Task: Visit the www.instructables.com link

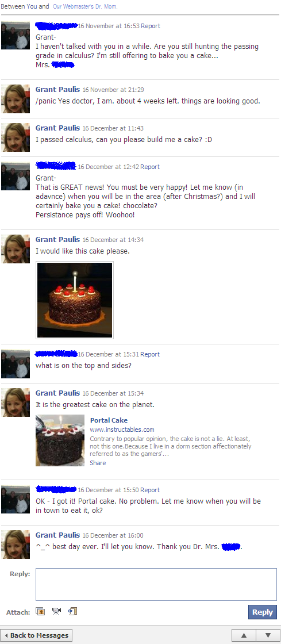Action: pyautogui.click(x=122, y=430)
